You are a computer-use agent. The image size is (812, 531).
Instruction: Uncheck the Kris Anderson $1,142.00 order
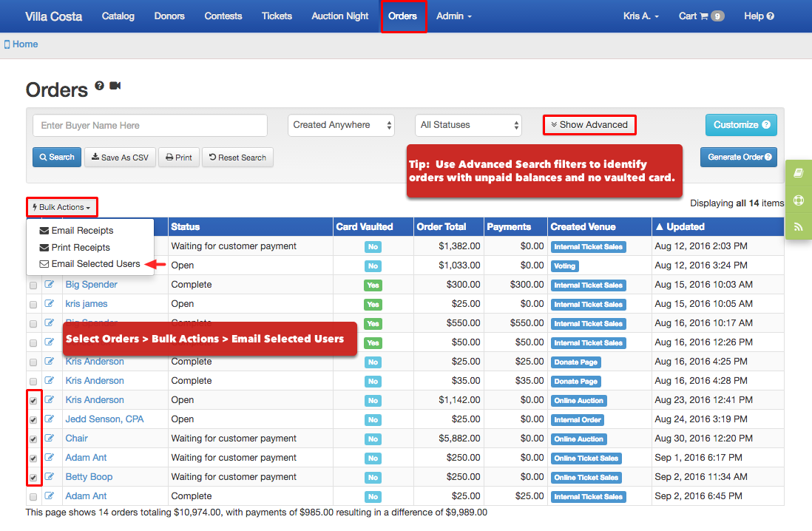pyautogui.click(x=33, y=400)
